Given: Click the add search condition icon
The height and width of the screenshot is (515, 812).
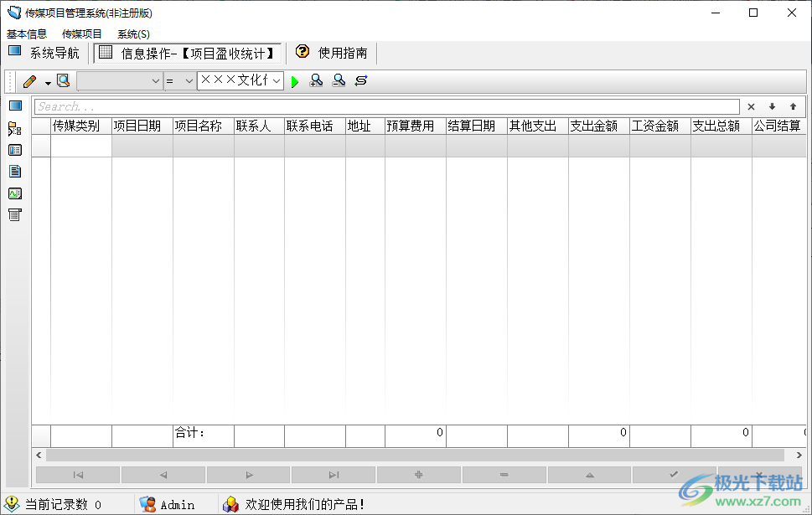Looking at the screenshot, I should (x=316, y=81).
